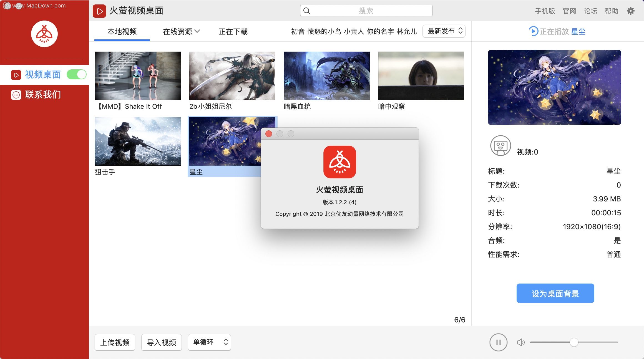Screen dimensions: 644x359
Task: Open the 最新发布 sort dropdown
Action: pyautogui.click(x=444, y=31)
